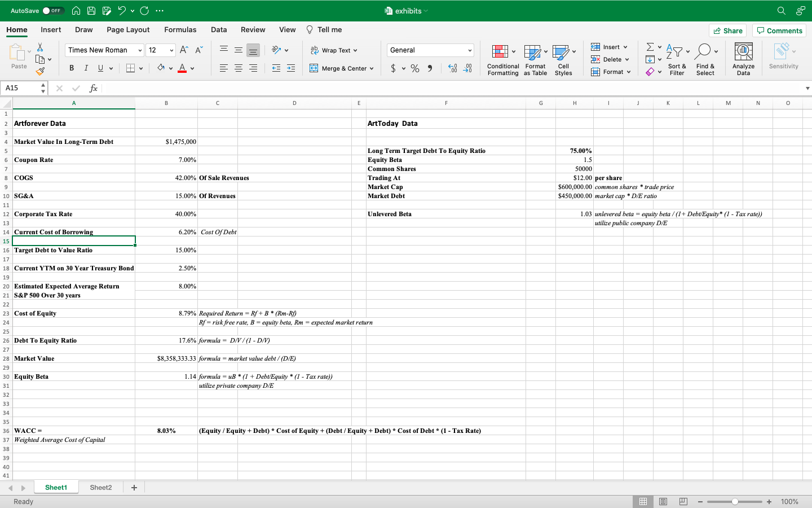The width and height of the screenshot is (812, 508).
Task: Apply the fill color bucket
Action: click(161, 68)
